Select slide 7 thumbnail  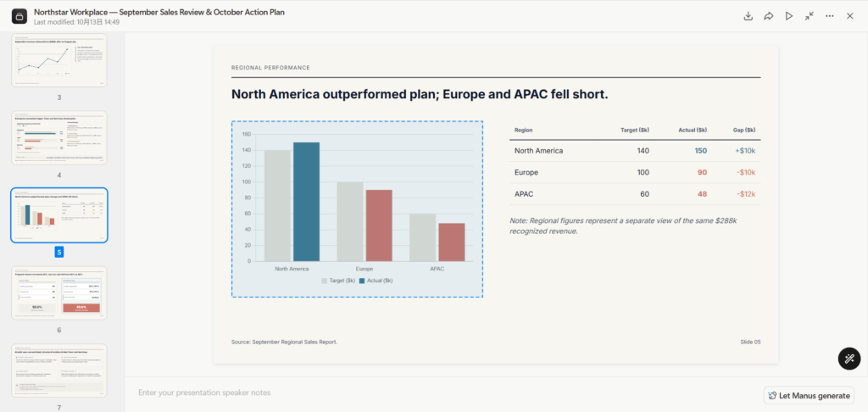point(59,370)
